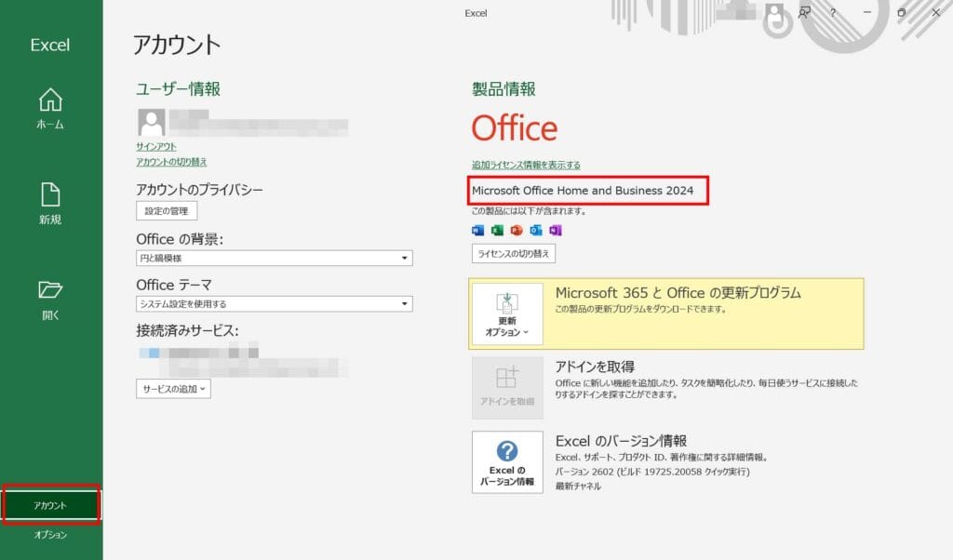Viewport: 953px width, 560px height.
Task: Open the 更新オプション update options menu
Action: tap(507, 313)
